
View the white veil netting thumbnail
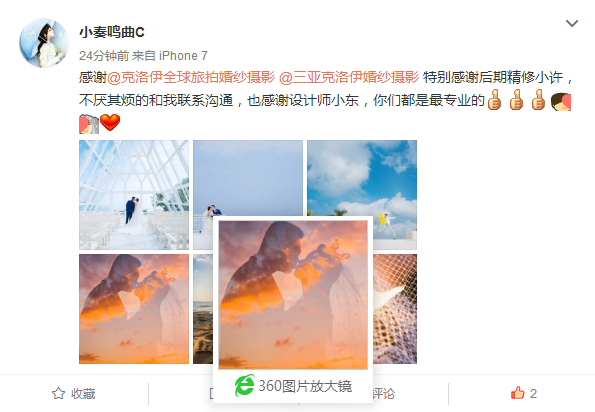pyautogui.click(x=395, y=309)
